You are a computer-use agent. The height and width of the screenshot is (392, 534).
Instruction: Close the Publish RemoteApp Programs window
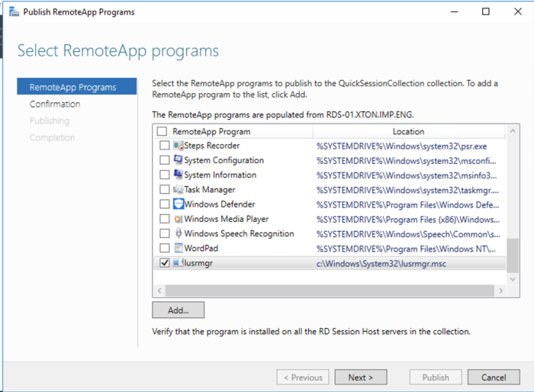(518, 11)
